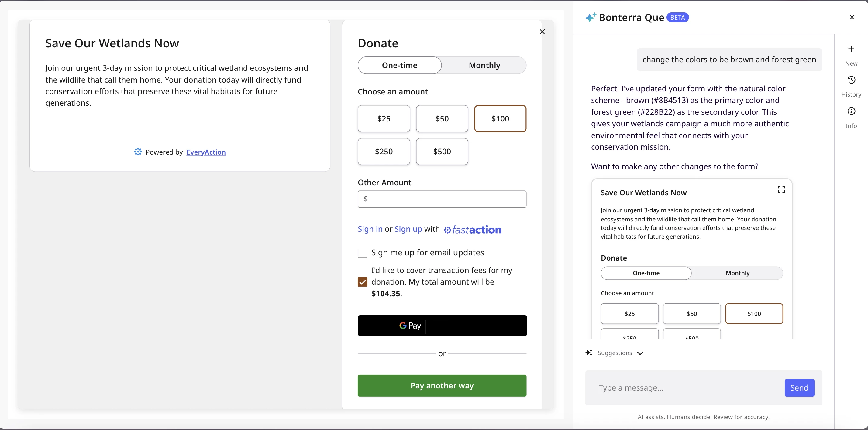Expand the preview with fullscreen icon
This screenshot has height=430, width=868.
tap(781, 189)
